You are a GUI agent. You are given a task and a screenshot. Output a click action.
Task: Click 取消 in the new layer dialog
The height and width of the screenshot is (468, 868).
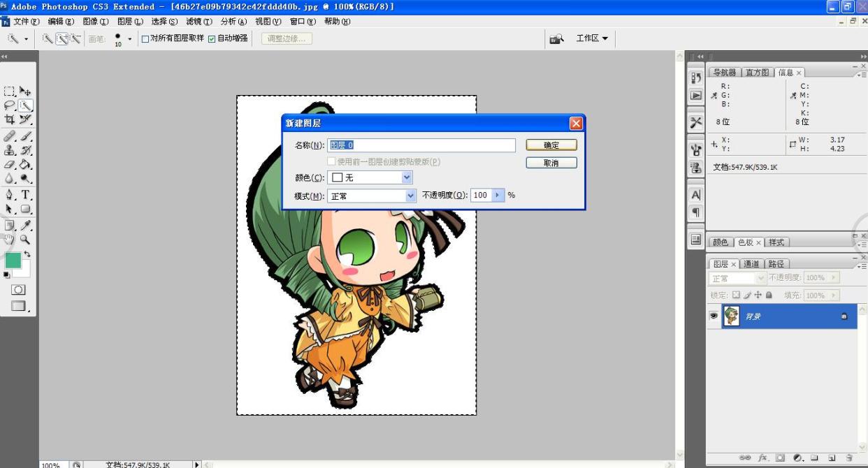point(551,163)
